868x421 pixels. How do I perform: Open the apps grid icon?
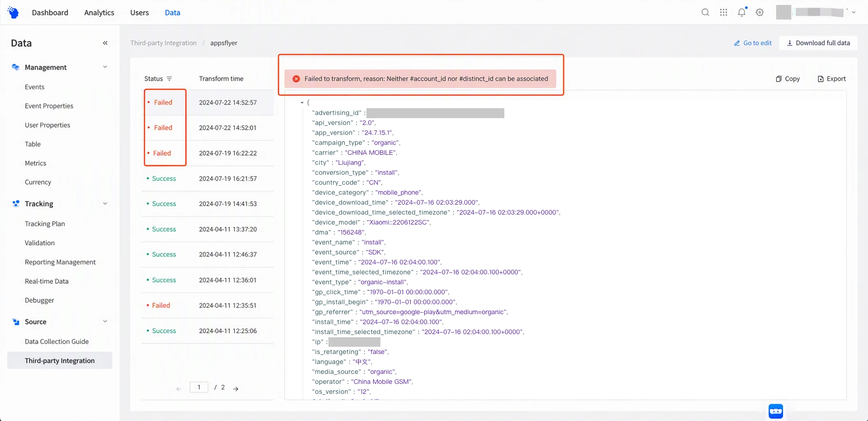point(724,12)
